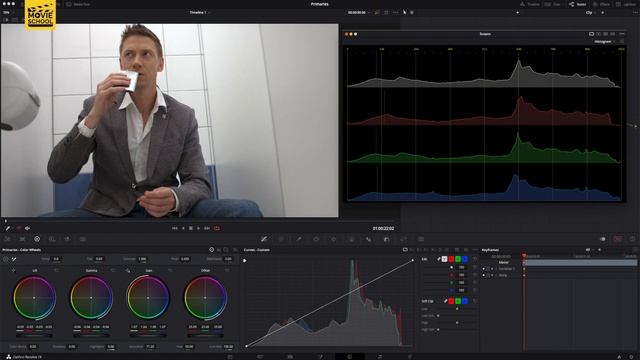Open the Qualifier eyedropper palette

299,239
